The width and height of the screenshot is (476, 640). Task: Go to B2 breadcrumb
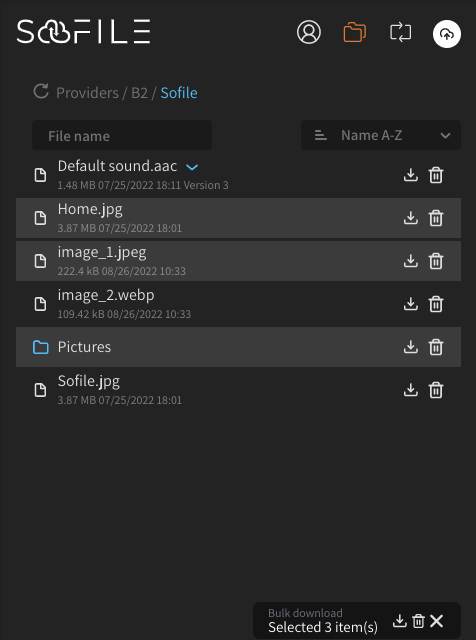(x=139, y=93)
